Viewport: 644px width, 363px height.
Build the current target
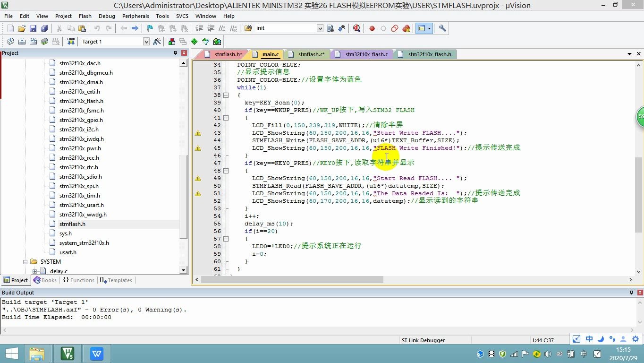coord(22,42)
